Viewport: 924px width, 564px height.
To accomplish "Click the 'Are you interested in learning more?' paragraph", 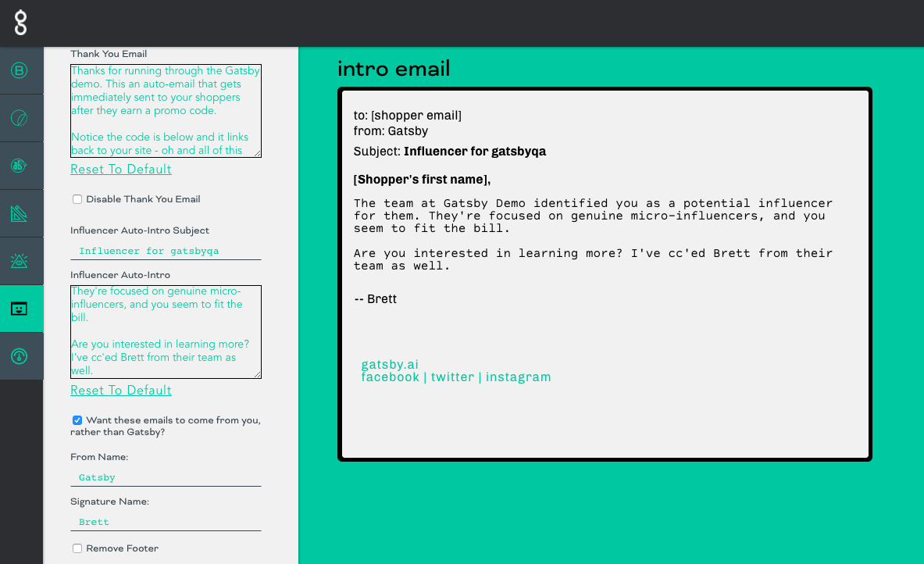I will pyautogui.click(x=593, y=260).
